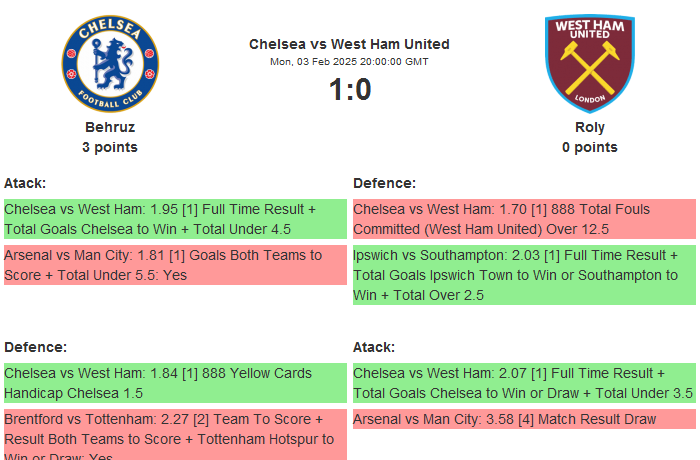Click the 1:0 match score
700x460 pixels.
tap(349, 90)
